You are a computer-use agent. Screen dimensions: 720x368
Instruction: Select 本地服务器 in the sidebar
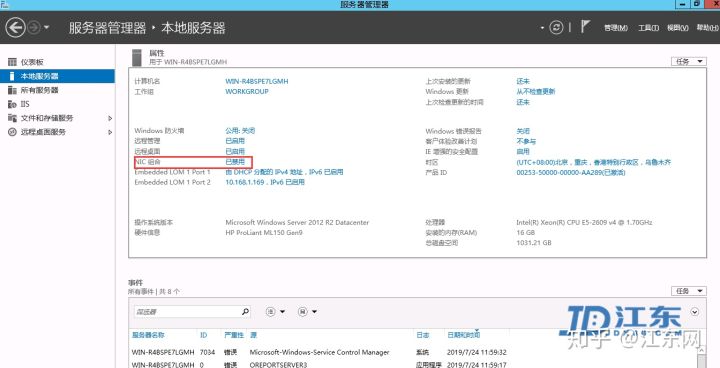pyautogui.click(x=57, y=76)
